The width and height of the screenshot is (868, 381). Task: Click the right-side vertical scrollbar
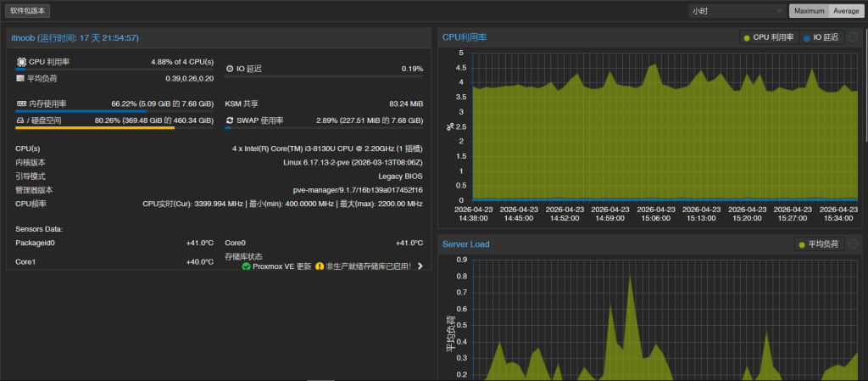pyautogui.click(x=865, y=85)
